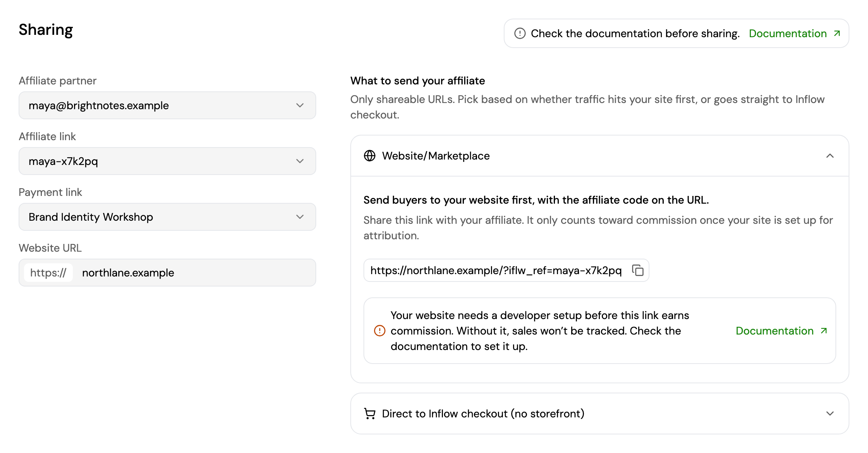
Task: Click the globe icon beside Website/Marketplace
Action: point(370,156)
